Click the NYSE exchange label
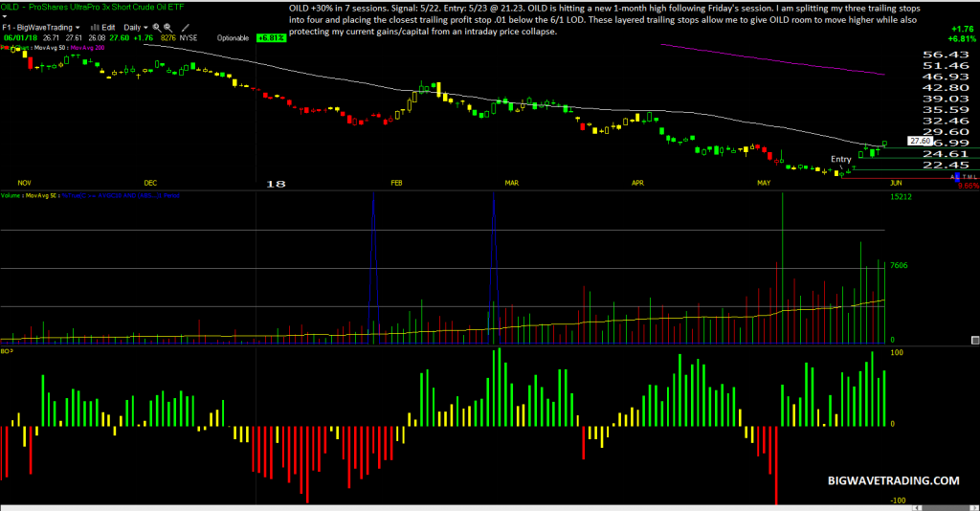 click(189, 38)
